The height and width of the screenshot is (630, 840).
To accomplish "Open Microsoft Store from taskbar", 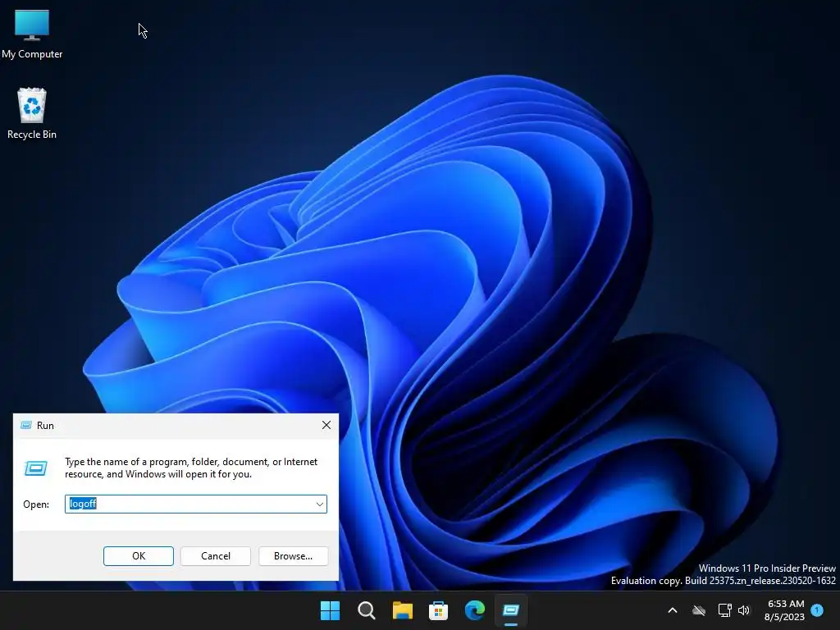I will click(438, 610).
